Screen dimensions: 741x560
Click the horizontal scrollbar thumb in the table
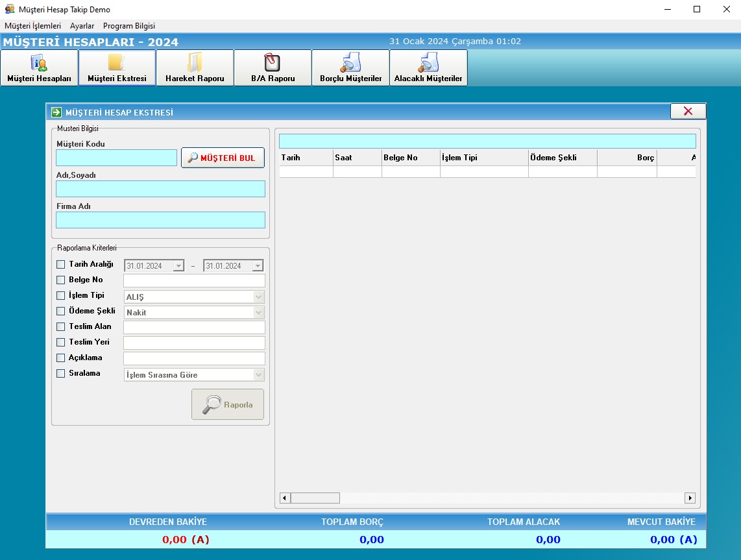point(315,498)
